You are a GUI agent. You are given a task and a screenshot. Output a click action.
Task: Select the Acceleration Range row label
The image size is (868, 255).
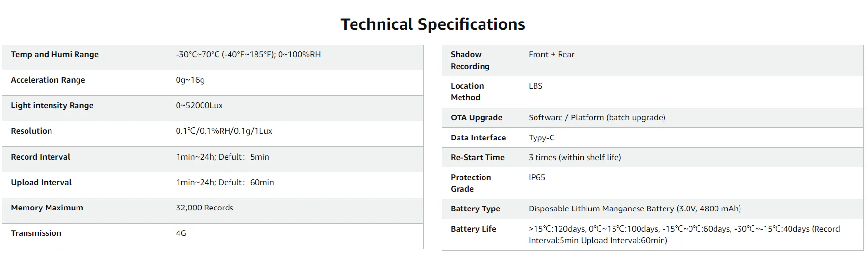tap(48, 80)
